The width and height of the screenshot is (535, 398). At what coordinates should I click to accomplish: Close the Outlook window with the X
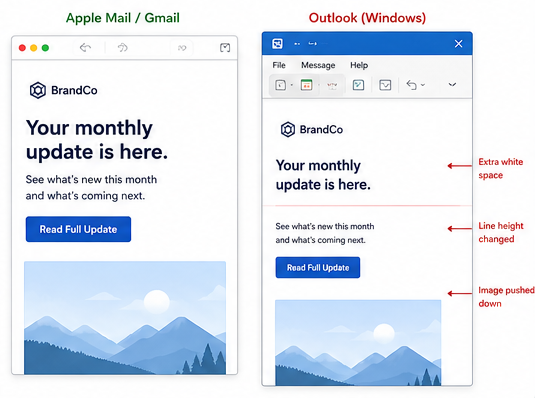(x=458, y=44)
